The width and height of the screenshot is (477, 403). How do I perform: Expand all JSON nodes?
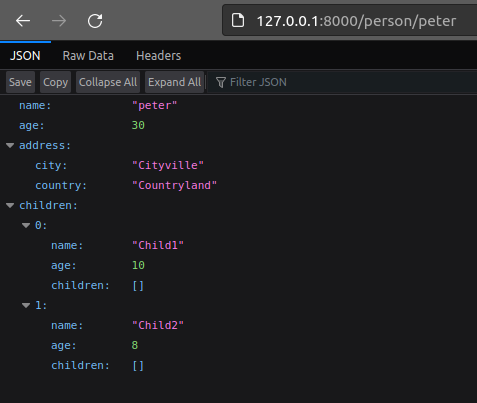[174, 82]
